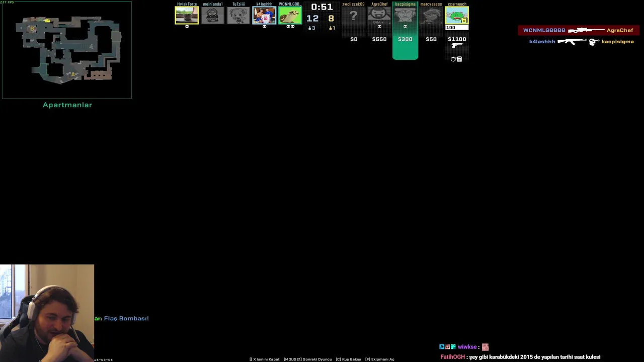The height and width of the screenshot is (362, 644).
Task: Click the $550 money under AgreChef
Action: coord(379,39)
